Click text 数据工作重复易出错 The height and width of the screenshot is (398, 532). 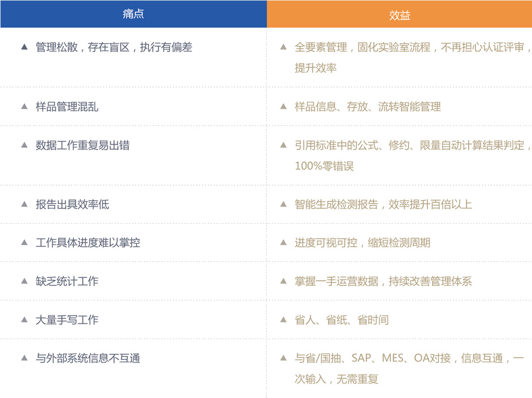click(82, 145)
